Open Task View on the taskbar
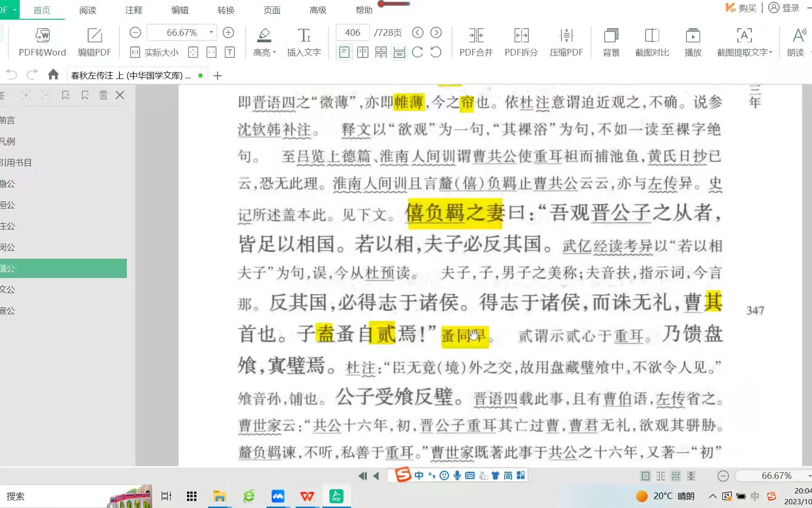The image size is (812, 508). point(166,496)
